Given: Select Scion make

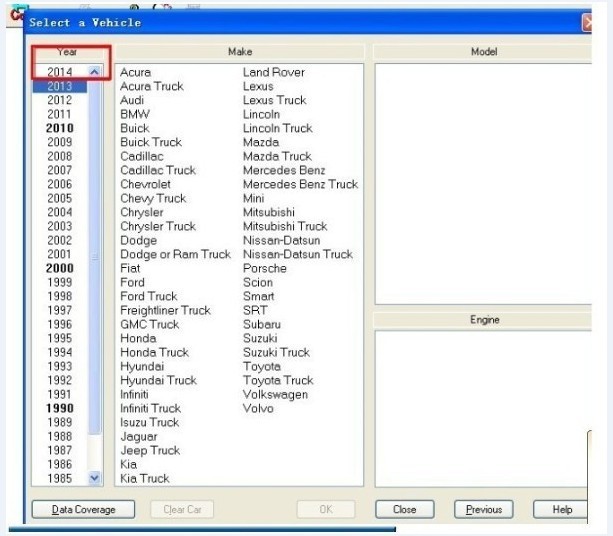Looking at the screenshot, I should click(x=258, y=282).
